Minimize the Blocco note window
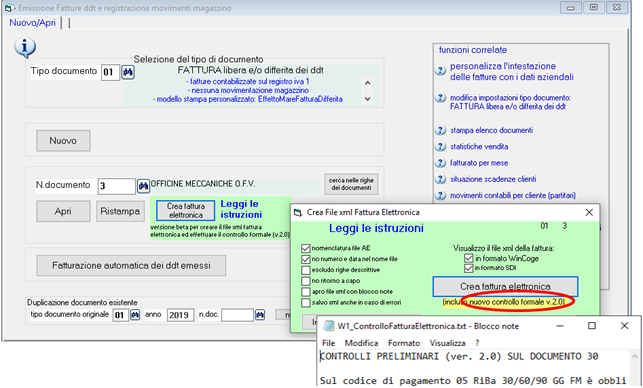 (560, 326)
